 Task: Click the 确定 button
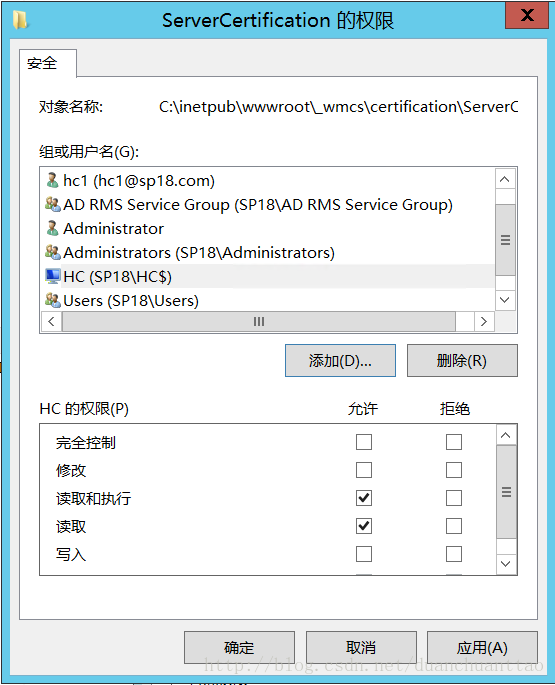[239, 647]
